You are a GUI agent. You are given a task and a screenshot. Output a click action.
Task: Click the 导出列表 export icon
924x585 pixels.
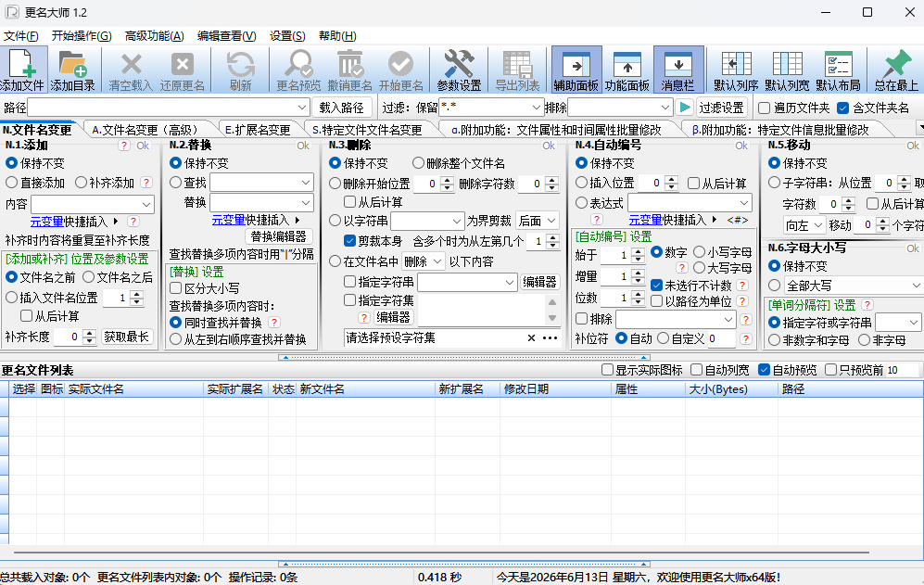tap(517, 70)
